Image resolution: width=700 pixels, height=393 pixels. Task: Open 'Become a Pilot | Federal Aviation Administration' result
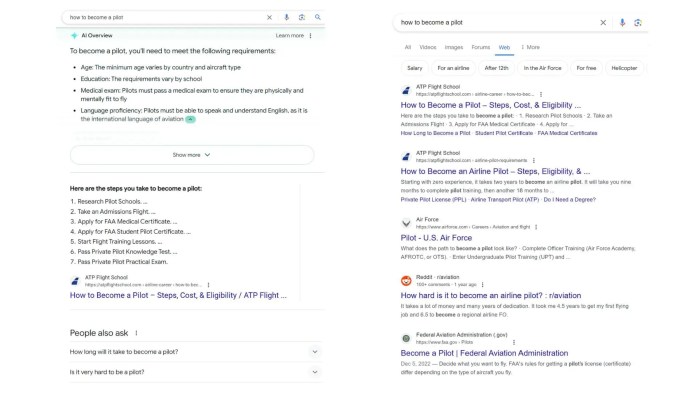(x=484, y=353)
